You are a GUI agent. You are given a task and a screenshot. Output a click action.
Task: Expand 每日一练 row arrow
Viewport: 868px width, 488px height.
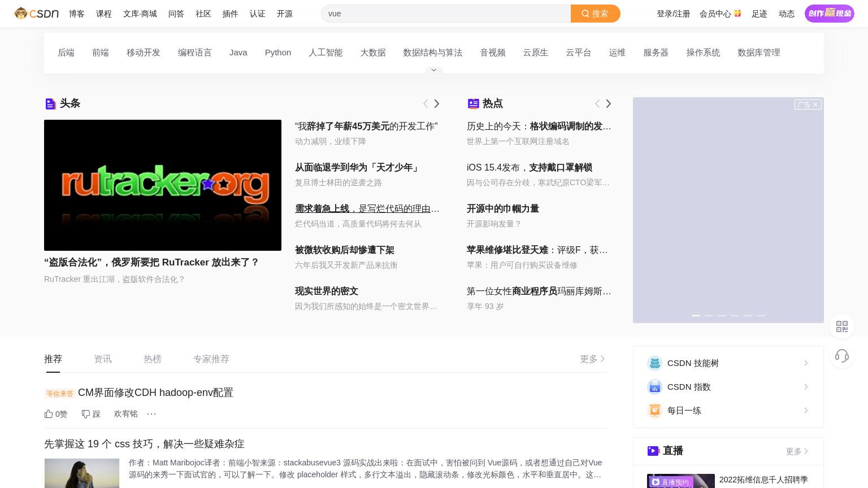pyautogui.click(x=806, y=411)
